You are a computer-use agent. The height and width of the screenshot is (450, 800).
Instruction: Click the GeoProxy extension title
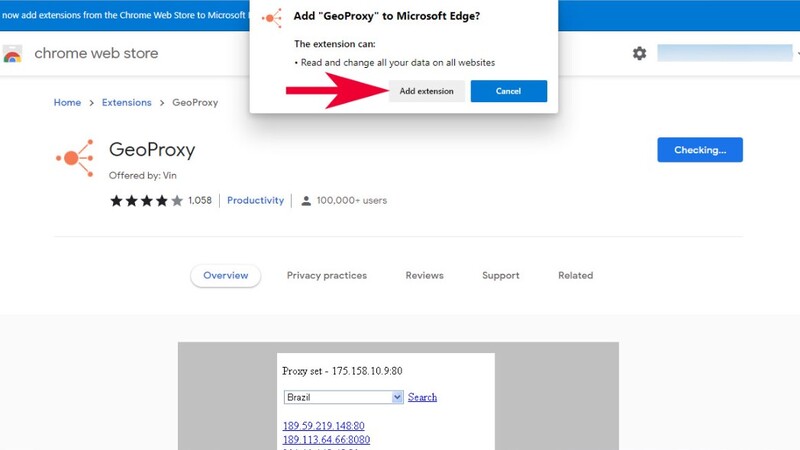[x=152, y=150]
